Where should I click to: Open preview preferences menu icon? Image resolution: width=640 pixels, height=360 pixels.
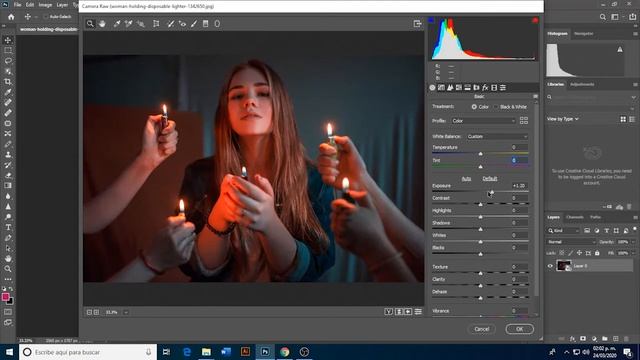418,312
